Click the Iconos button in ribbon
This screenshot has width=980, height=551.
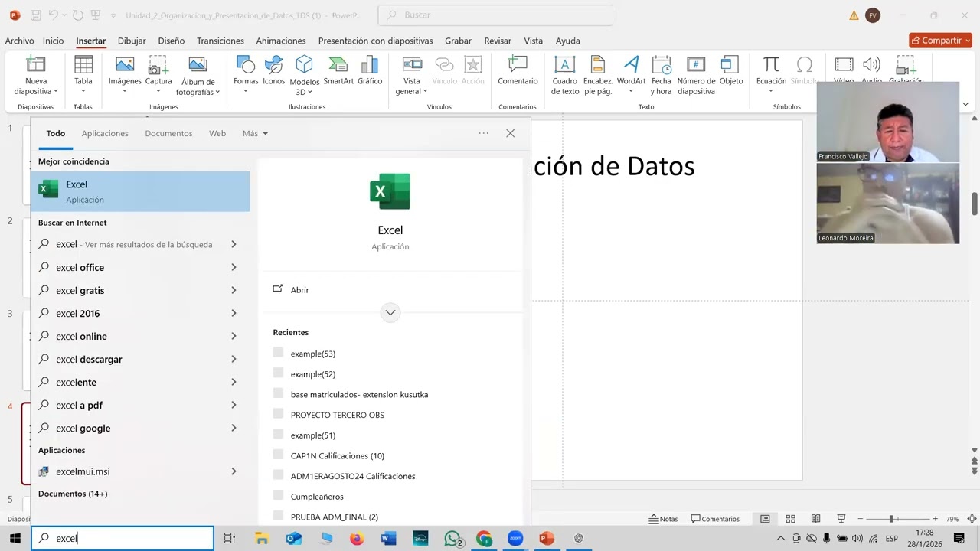click(x=273, y=70)
